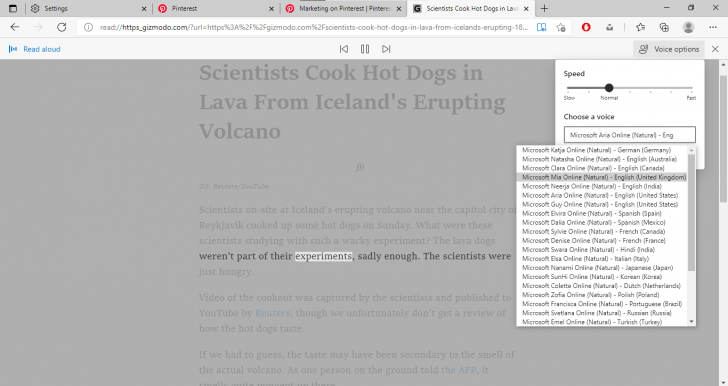Open the Favorites list icon
Screen dimensions: 728x386
(641, 27)
